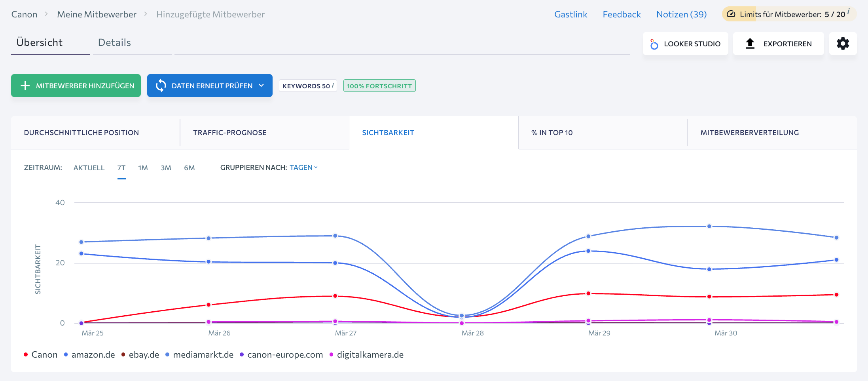Switch to the Details tab

point(114,43)
